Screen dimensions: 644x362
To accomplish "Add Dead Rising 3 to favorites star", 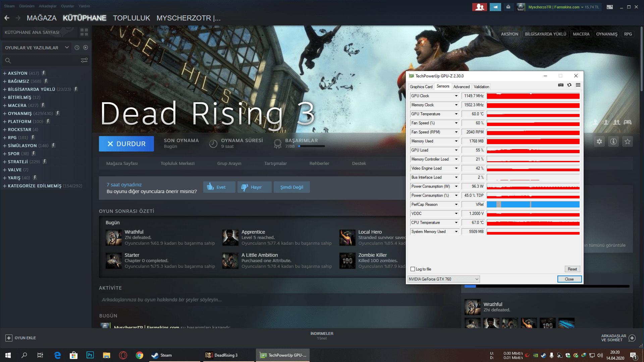I will click(628, 142).
